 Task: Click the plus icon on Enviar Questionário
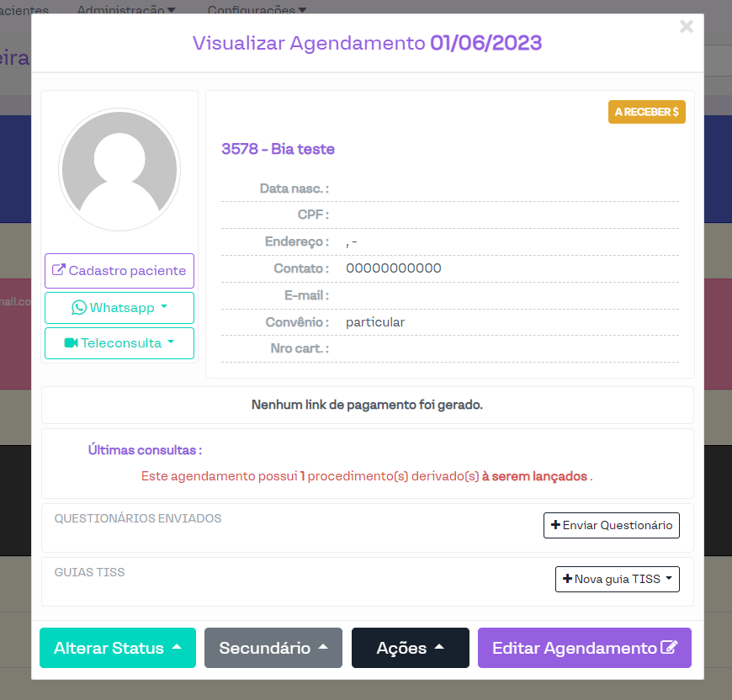pyautogui.click(x=555, y=525)
